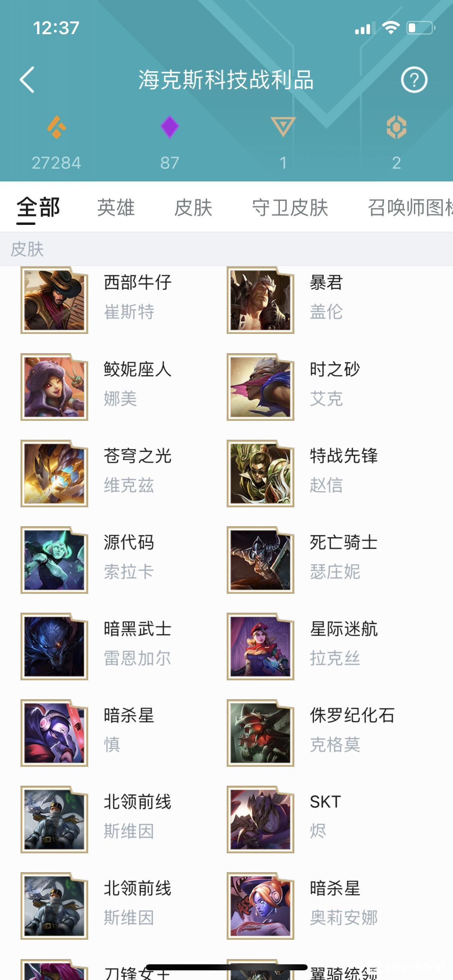Open the 源代码 索拉卡 skin thumbnail
The width and height of the screenshot is (453, 980).
coord(54,560)
